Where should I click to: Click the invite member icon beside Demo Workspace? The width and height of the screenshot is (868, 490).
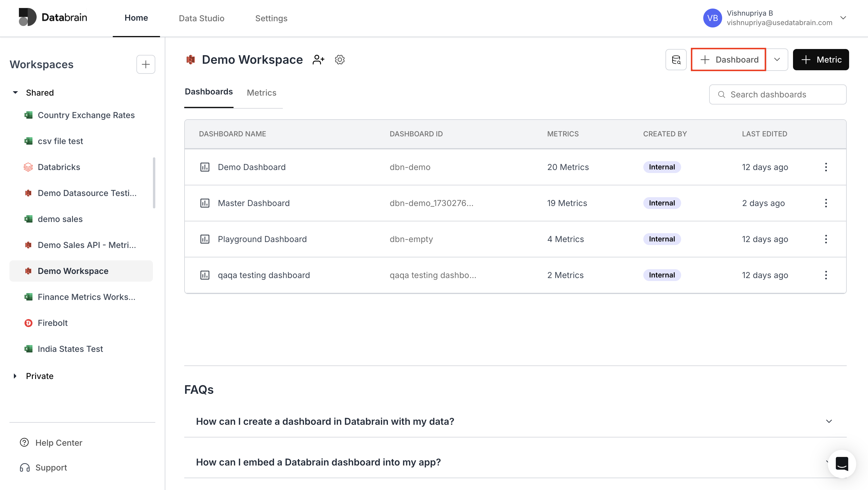[x=318, y=60]
